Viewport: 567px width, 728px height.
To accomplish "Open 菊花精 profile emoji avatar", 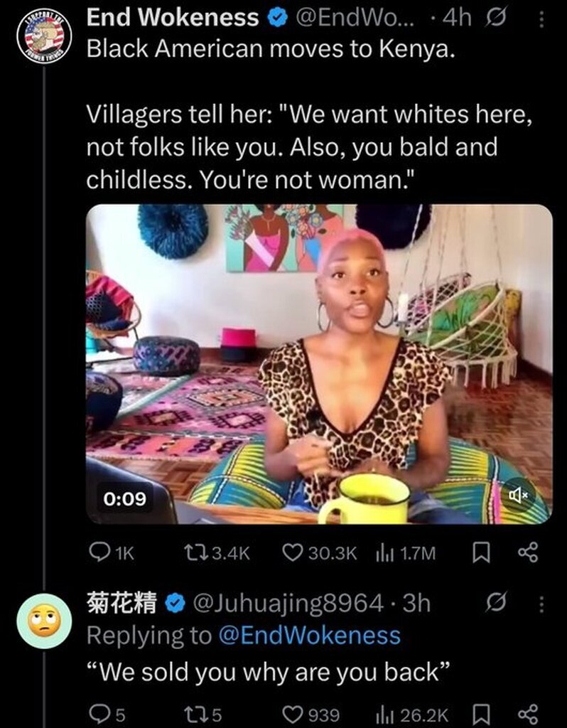I will tap(44, 621).
